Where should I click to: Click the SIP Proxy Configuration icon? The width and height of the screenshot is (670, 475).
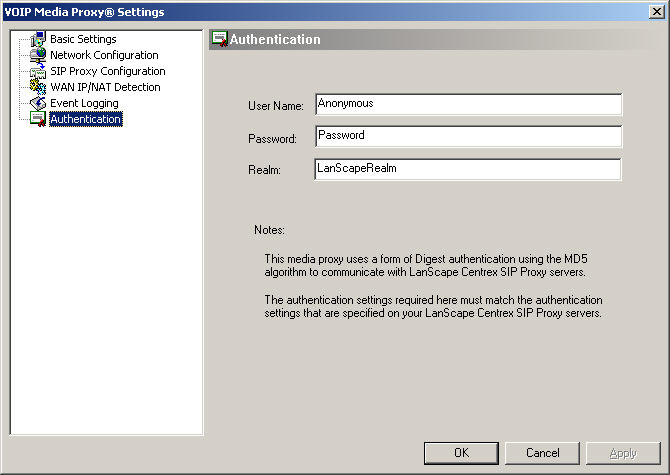tap(38, 71)
